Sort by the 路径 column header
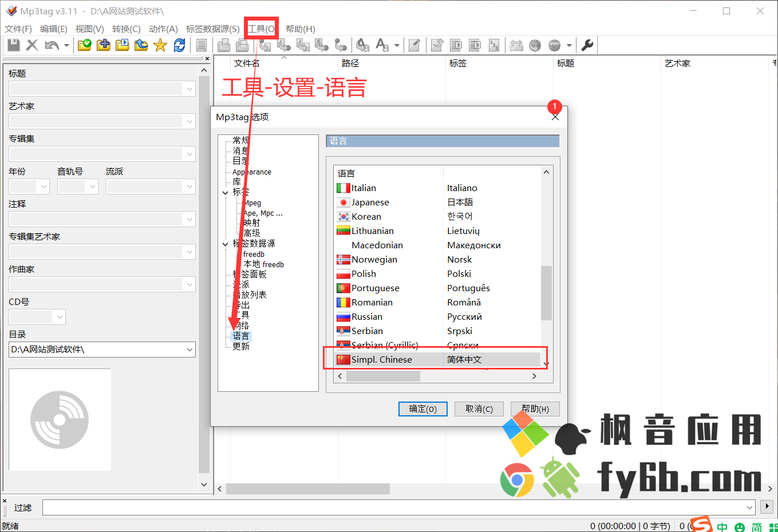778x532 pixels. tap(350, 63)
